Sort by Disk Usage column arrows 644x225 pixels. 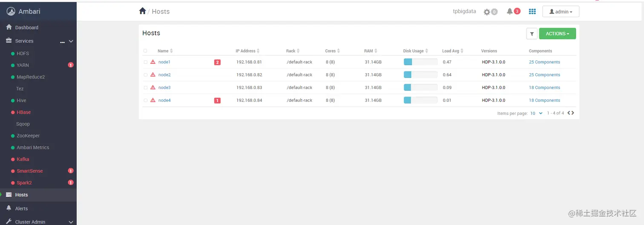click(427, 51)
